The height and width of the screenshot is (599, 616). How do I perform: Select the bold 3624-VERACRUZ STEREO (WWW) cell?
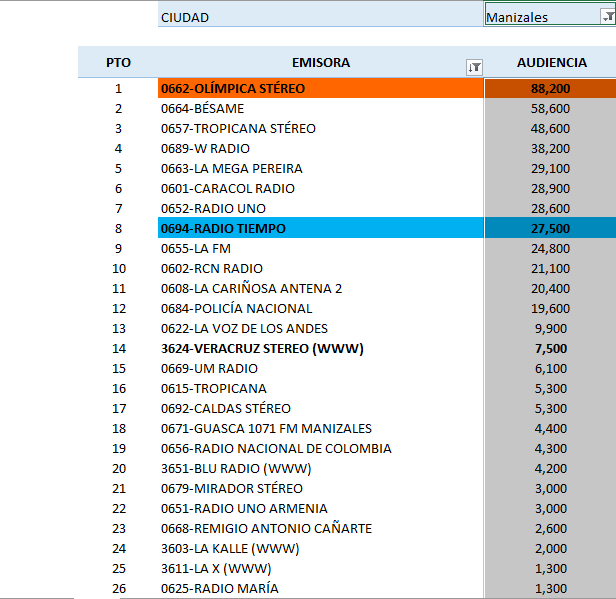pyautogui.click(x=321, y=349)
